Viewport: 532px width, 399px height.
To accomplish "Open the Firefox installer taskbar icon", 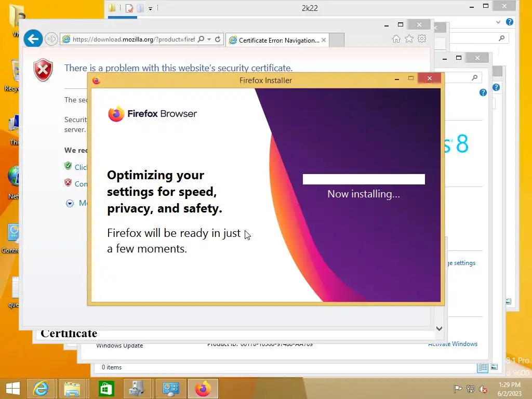I will 203,389.
